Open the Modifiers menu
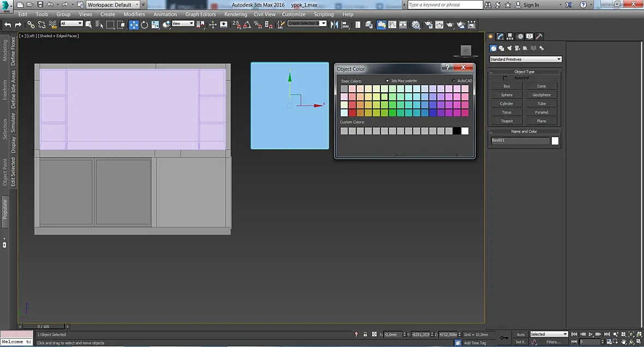The width and height of the screenshot is (644, 347). pos(134,14)
